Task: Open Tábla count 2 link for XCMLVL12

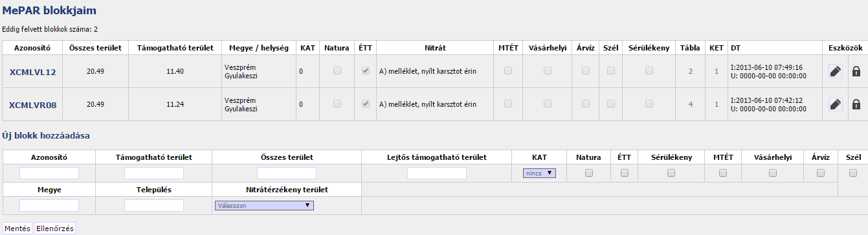Action: point(691,71)
